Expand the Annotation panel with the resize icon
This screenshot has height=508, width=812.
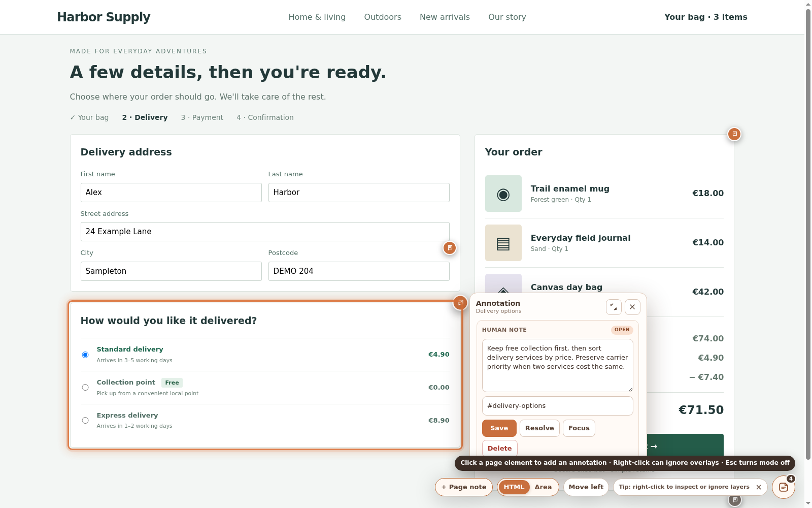614,307
